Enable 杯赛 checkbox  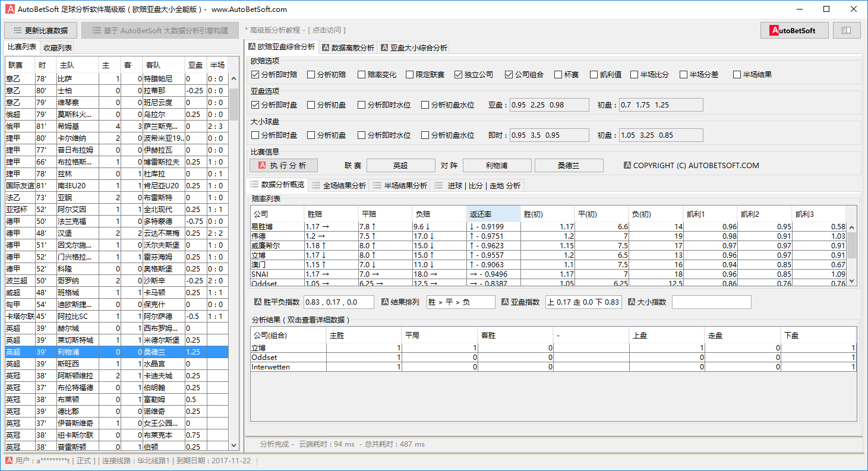[x=566, y=75]
